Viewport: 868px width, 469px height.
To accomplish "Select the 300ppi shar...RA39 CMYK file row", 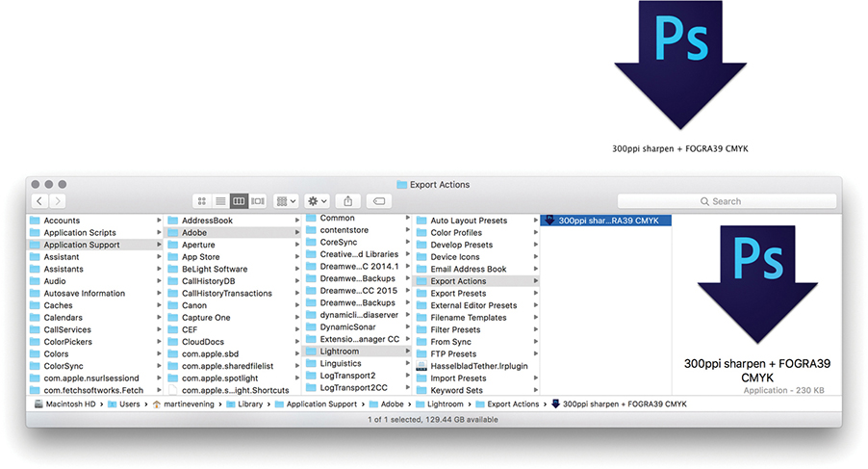I will coord(606,221).
